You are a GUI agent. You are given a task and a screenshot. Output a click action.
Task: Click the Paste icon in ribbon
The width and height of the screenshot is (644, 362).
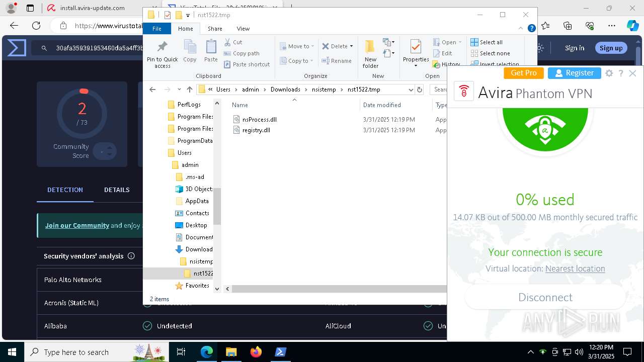[211, 51]
